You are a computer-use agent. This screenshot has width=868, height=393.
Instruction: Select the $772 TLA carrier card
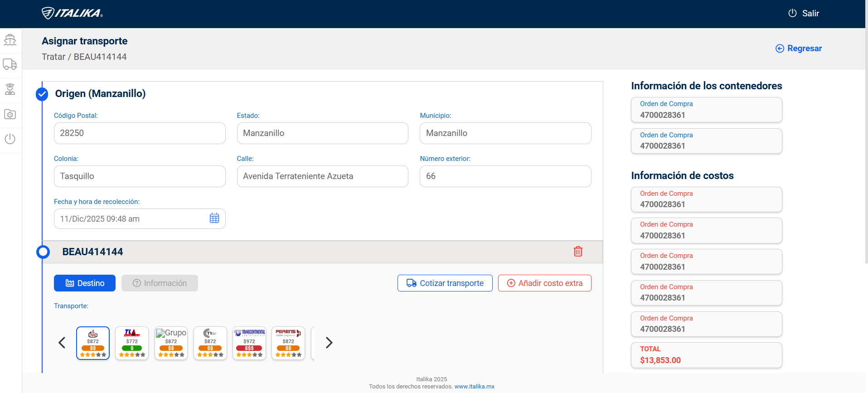click(x=132, y=343)
